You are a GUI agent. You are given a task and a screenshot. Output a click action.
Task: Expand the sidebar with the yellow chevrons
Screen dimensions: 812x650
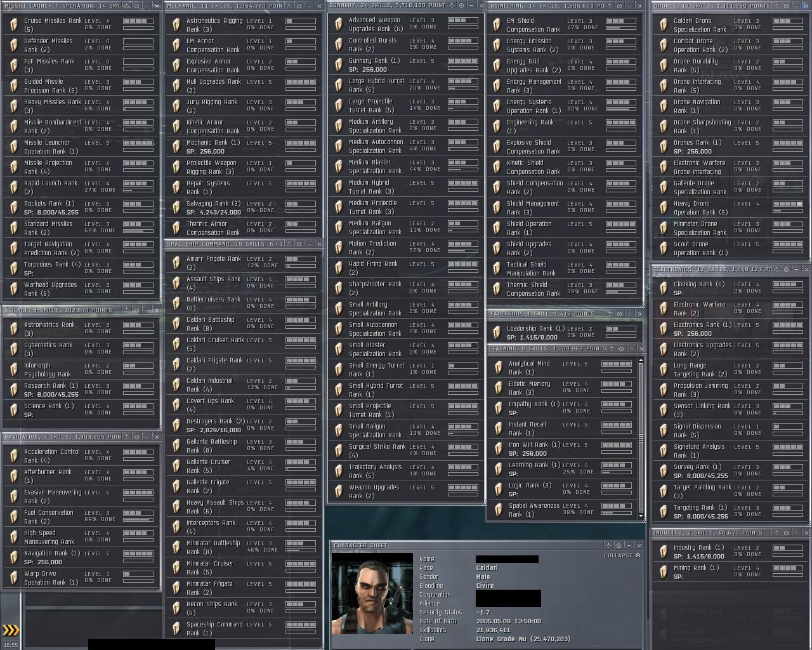(x=11, y=630)
